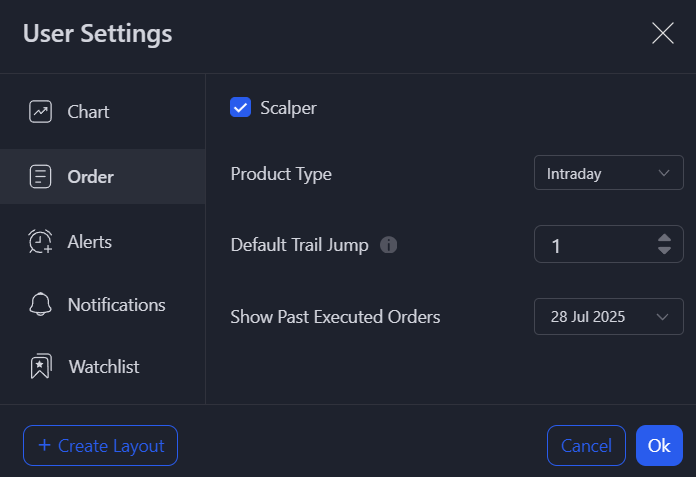
Task: Confirm settings with the Ok button
Action: 659,446
